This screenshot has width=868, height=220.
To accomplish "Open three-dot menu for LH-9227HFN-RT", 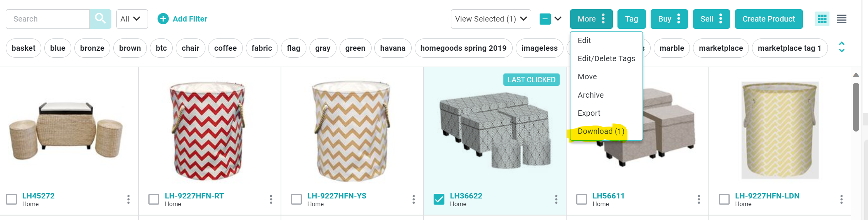I will [271, 199].
